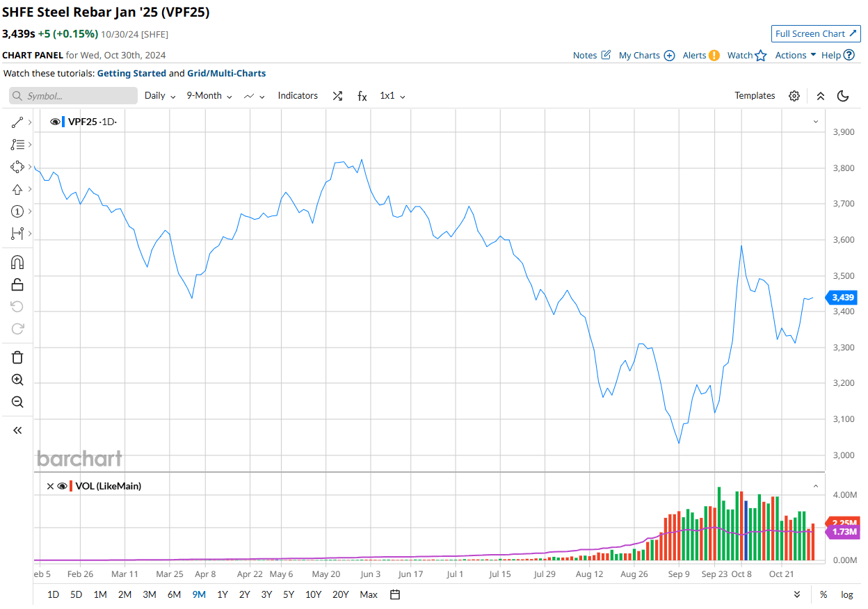
Task: Open chart settings gear
Action: click(x=794, y=96)
